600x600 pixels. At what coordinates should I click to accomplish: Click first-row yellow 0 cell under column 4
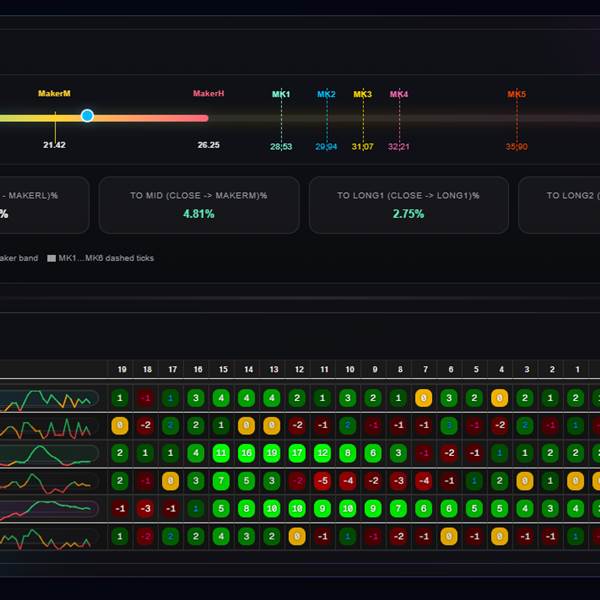[499, 398]
